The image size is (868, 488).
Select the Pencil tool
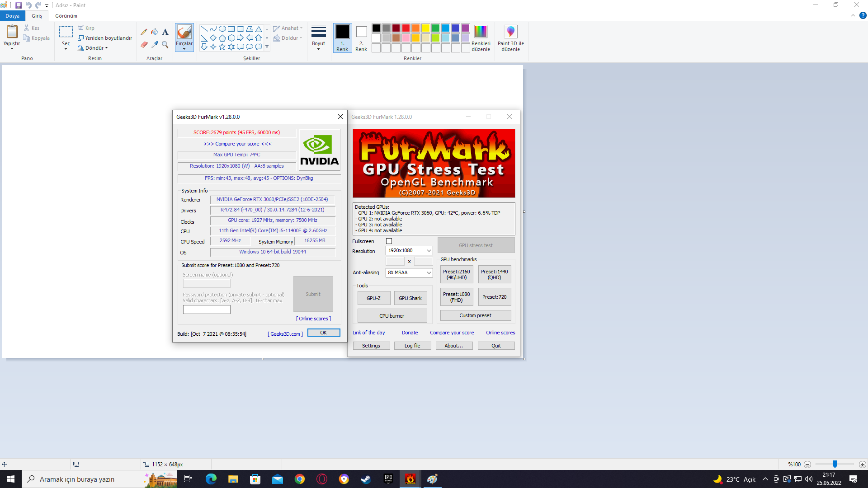(144, 32)
